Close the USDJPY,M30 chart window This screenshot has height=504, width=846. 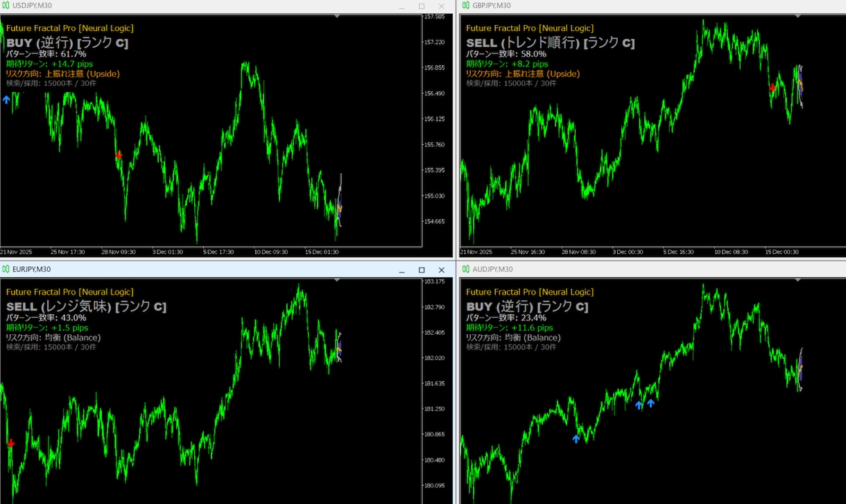click(x=442, y=6)
